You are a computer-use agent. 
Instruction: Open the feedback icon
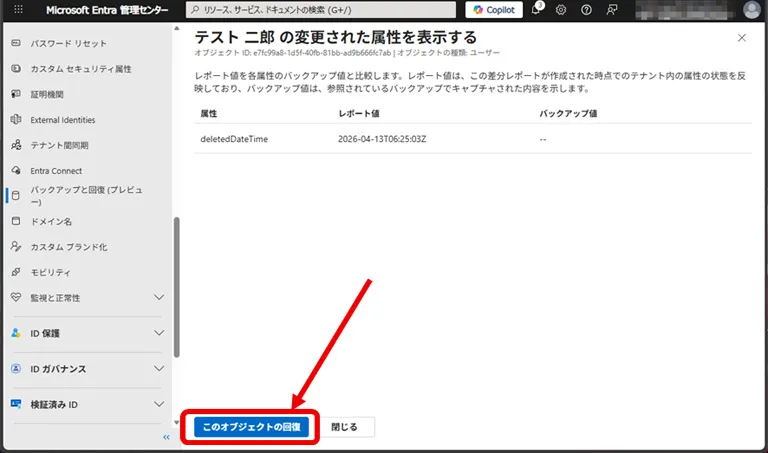click(612, 10)
